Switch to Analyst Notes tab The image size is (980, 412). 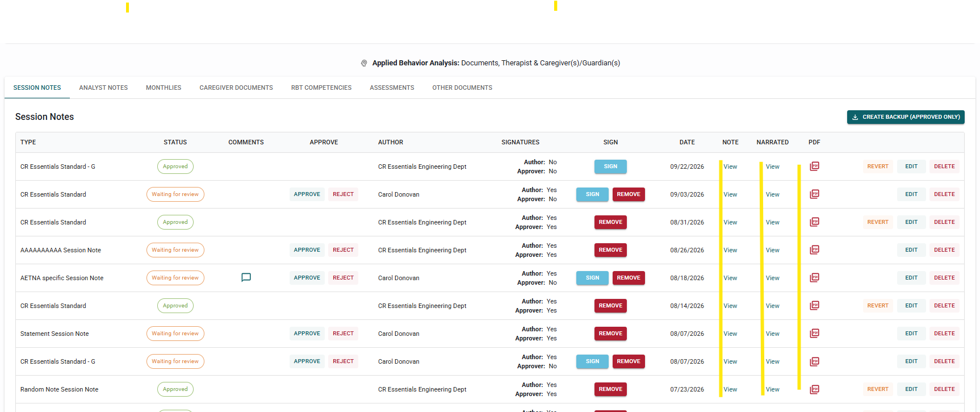click(103, 88)
